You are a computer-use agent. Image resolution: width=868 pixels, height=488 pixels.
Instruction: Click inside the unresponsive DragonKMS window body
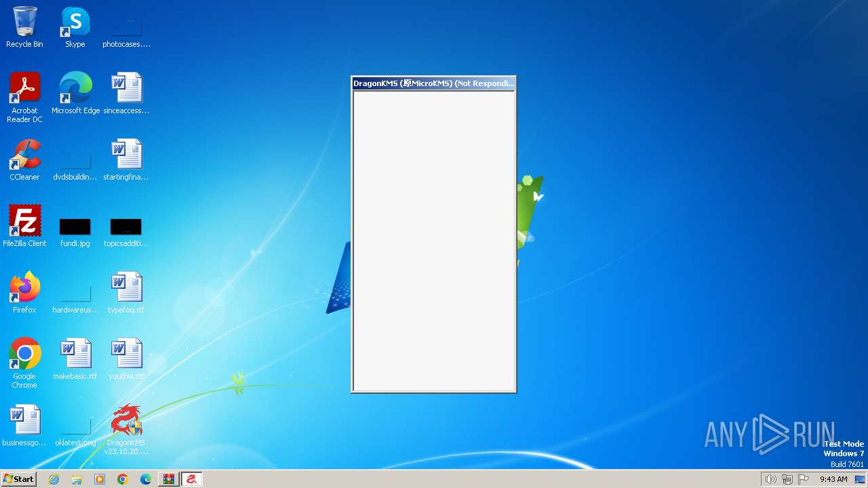coord(434,241)
